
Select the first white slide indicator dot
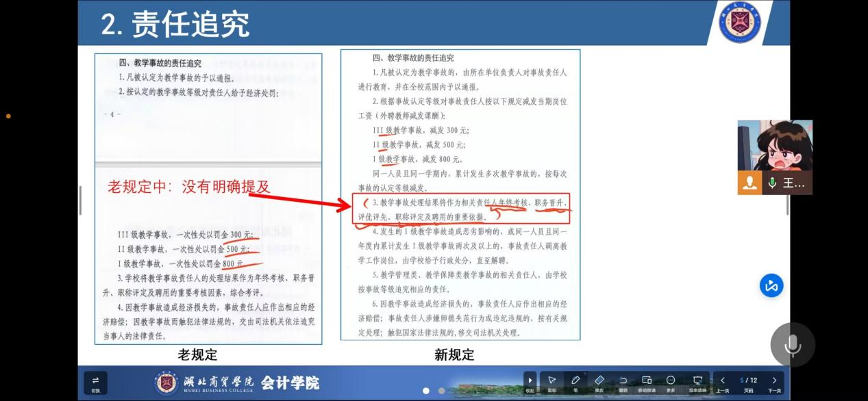point(426,391)
